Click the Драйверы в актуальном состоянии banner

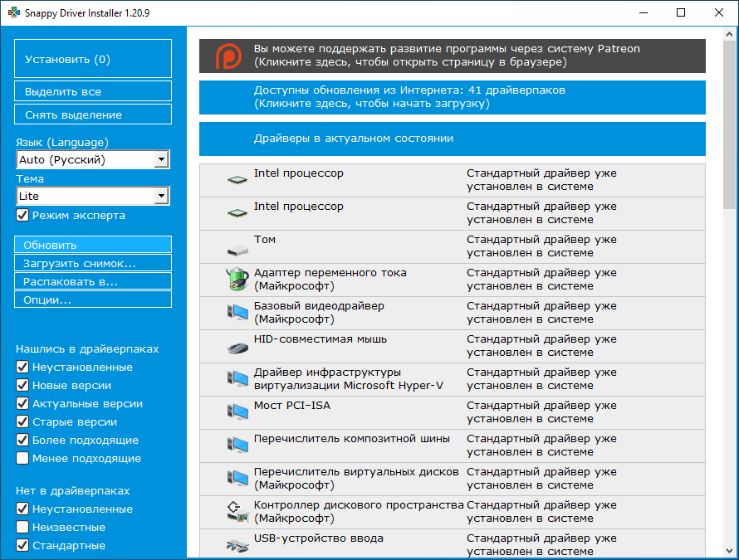[x=453, y=139]
